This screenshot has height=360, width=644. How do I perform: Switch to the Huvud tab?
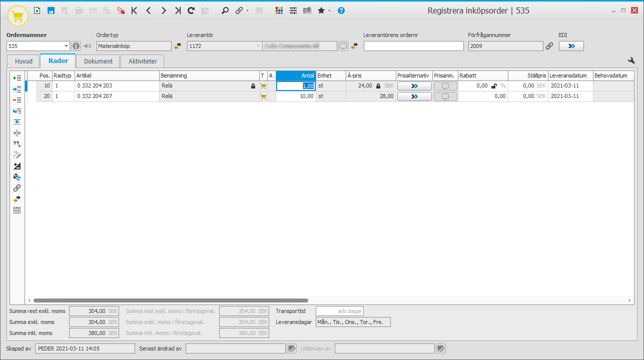click(24, 61)
